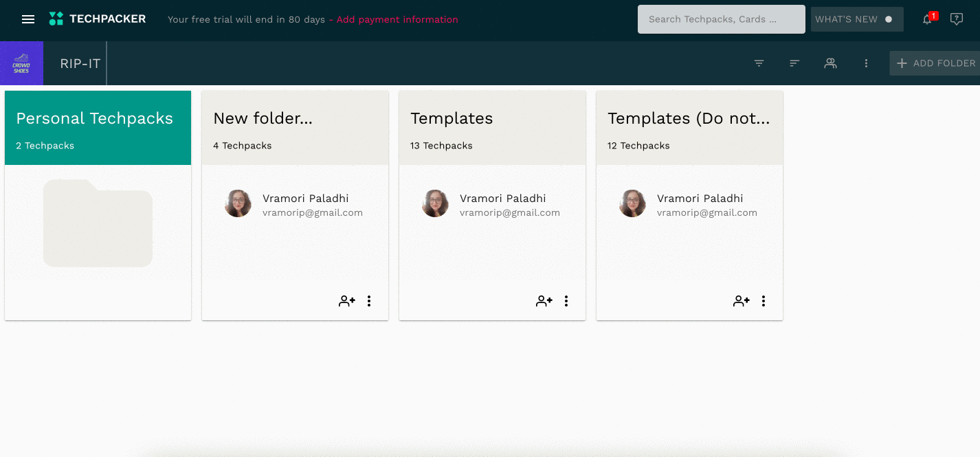
Task: Open the Personal Techpacks folder
Action: coord(98,205)
